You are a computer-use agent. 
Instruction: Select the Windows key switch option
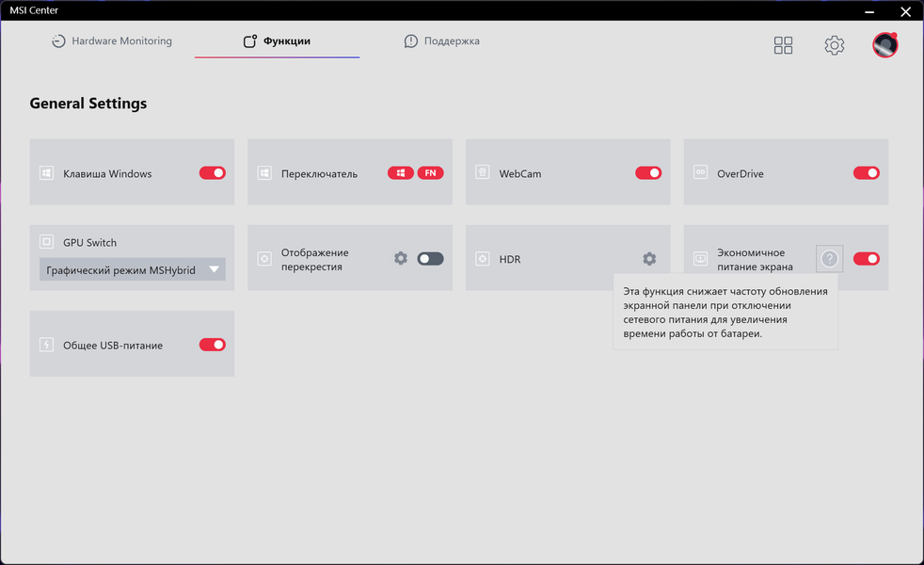401,173
